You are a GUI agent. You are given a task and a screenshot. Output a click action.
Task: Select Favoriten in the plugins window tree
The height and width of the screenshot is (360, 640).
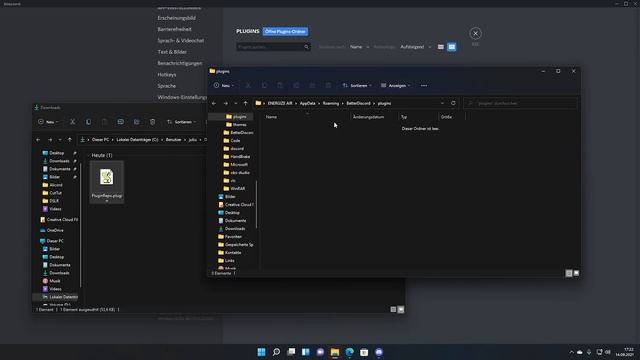tap(230, 237)
